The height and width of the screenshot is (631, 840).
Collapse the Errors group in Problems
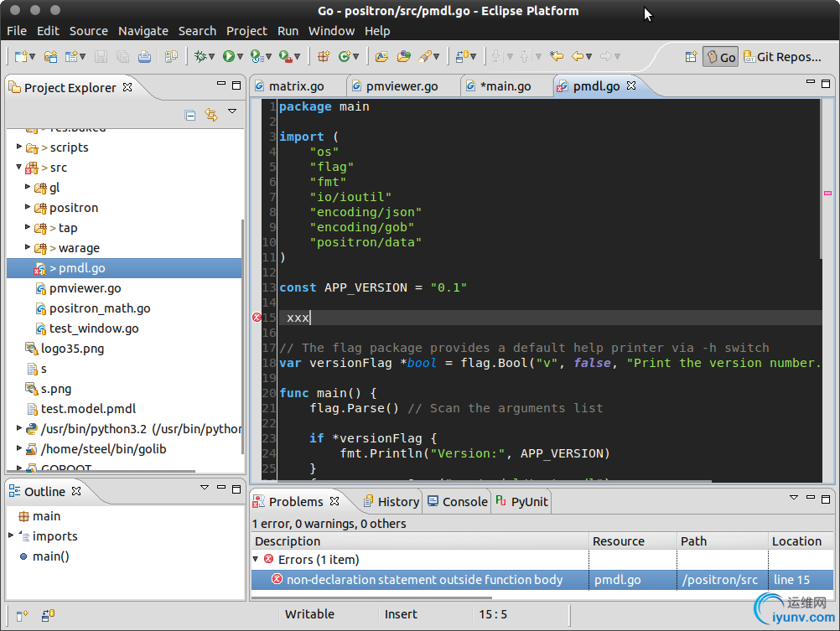pos(256,559)
